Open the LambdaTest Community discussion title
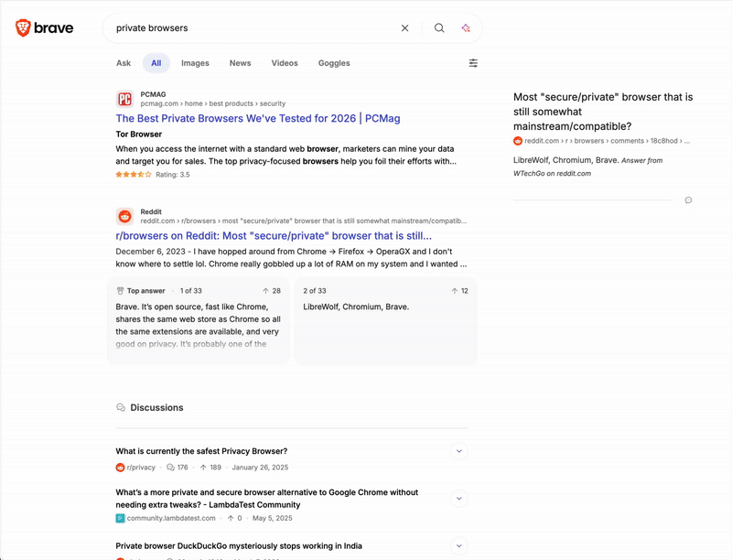The width and height of the screenshot is (732, 560). [x=266, y=499]
